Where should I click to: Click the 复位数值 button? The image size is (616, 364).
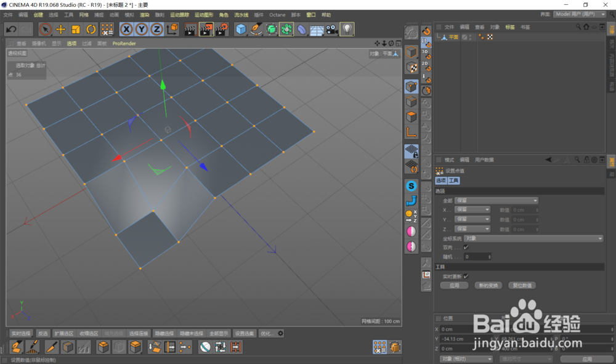click(x=522, y=285)
